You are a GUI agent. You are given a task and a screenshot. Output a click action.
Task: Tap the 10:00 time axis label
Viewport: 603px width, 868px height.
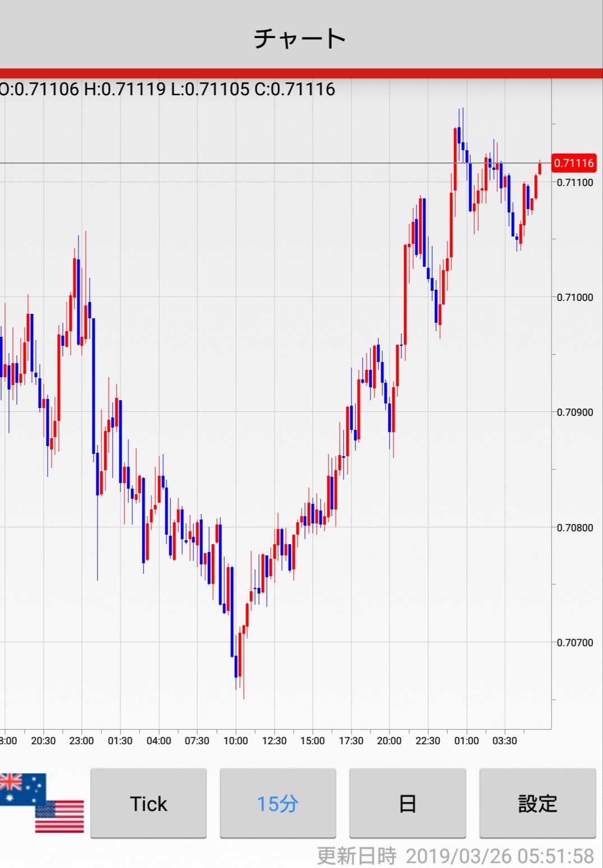235,741
